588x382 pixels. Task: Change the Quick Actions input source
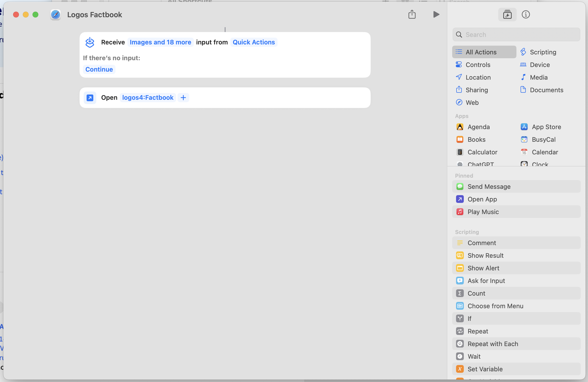point(254,42)
